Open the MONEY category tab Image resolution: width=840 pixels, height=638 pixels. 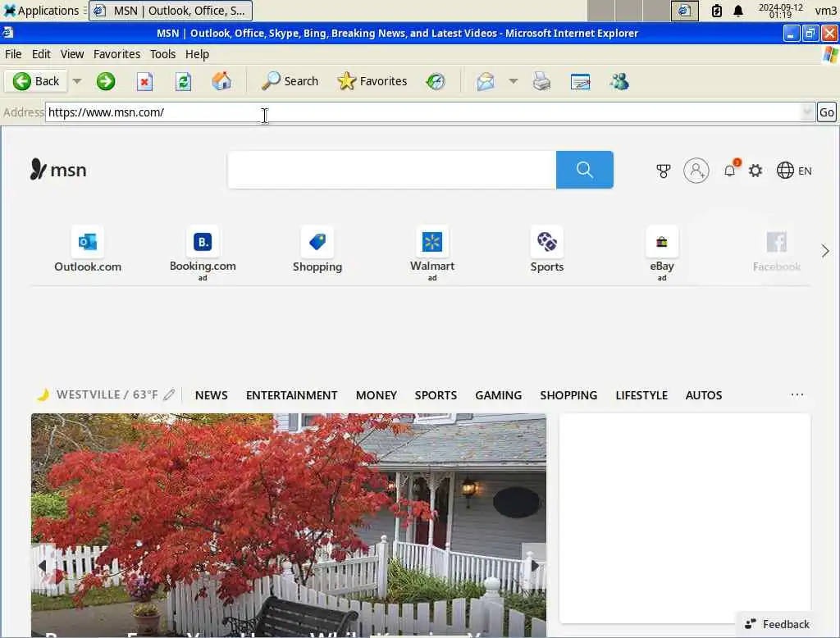point(376,395)
